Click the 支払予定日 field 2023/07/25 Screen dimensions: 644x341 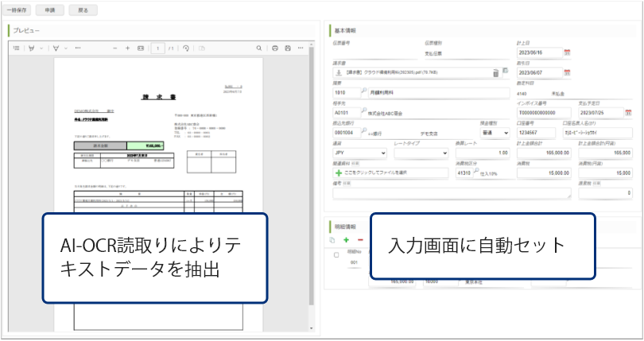601,113
